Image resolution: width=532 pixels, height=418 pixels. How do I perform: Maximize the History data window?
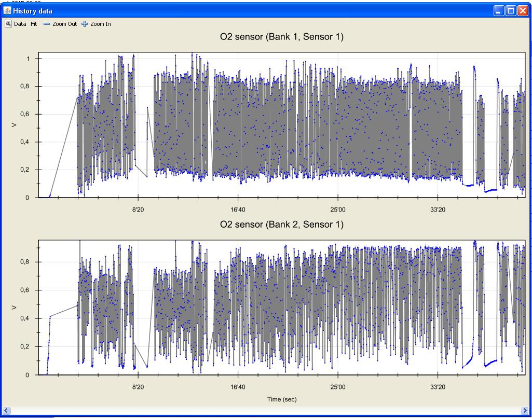(511, 11)
